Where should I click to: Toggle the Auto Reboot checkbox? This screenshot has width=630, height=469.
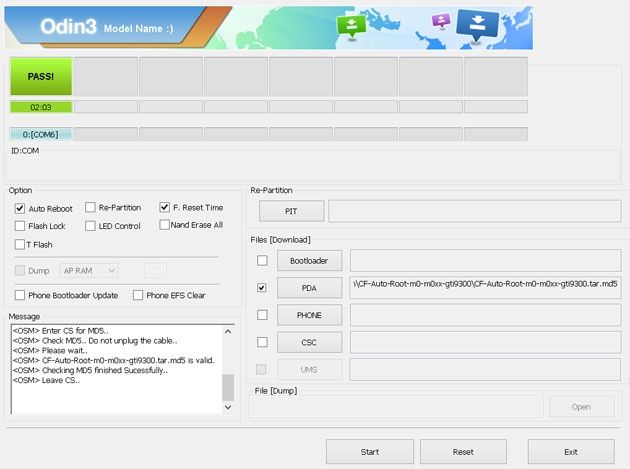pos(20,208)
